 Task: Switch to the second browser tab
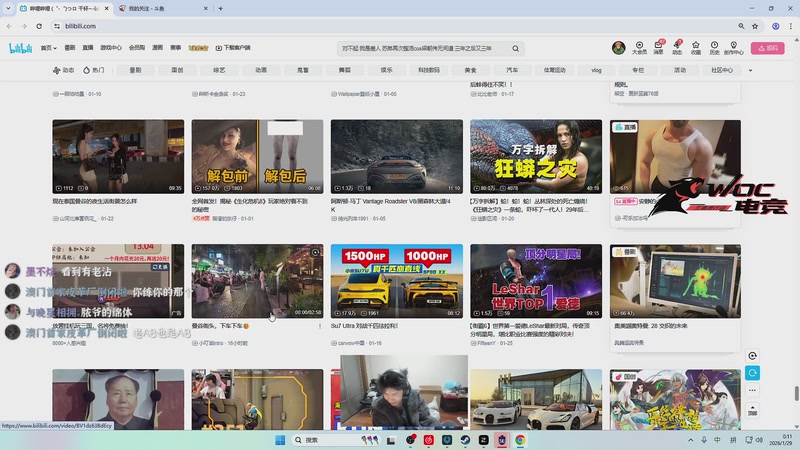coord(163,9)
